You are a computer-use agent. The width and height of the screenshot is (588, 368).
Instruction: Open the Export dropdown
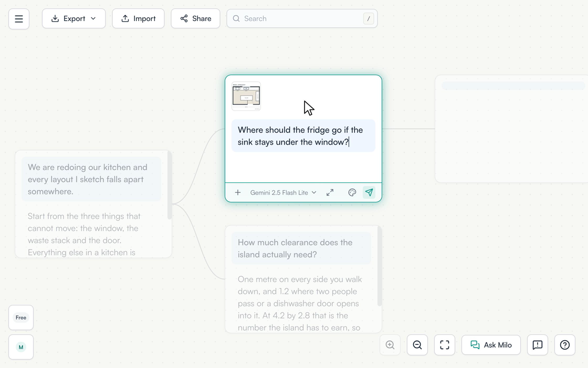[x=74, y=18]
